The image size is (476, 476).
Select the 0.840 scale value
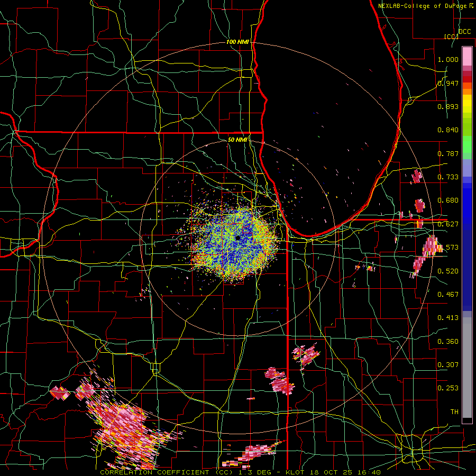tap(448, 130)
